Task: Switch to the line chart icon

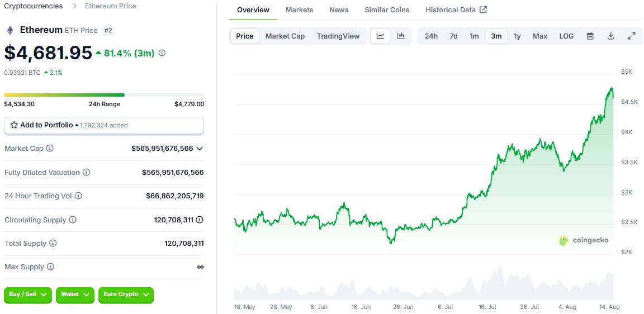Action: tap(380, 36)
